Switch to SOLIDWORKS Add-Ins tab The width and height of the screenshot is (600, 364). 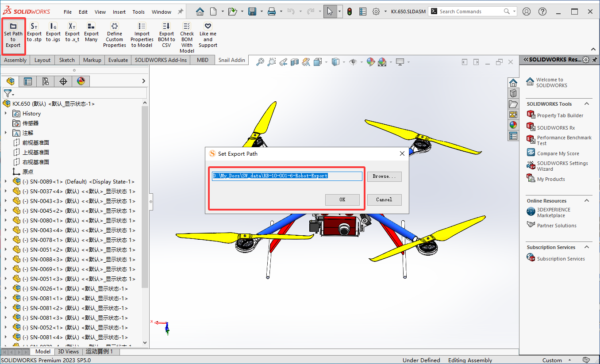coord(161,60)
